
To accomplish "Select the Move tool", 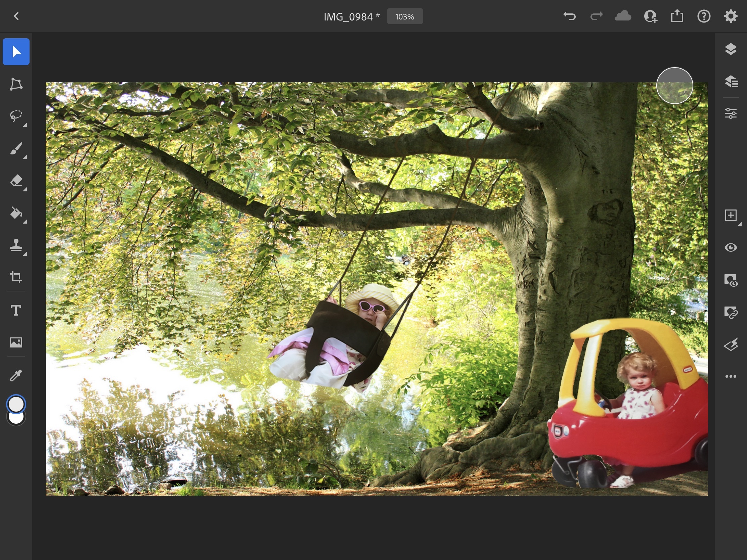I will 16,52.
